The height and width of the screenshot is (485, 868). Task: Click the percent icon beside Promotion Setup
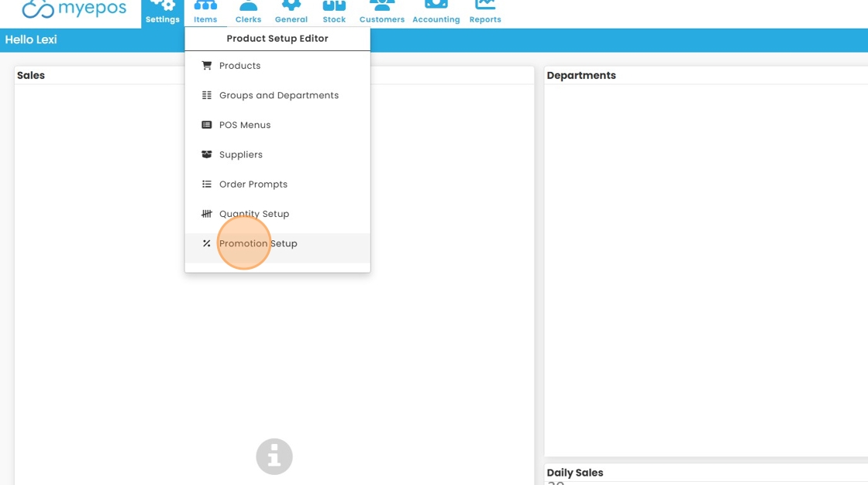(206, 243)
